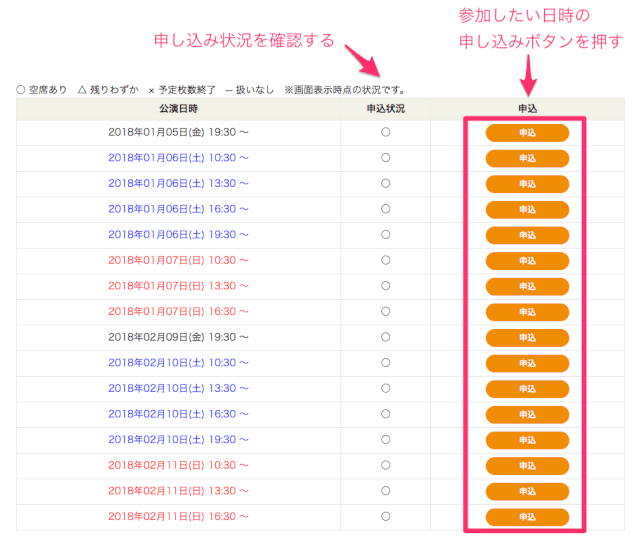Click 申込 button for 2018年02月10日(土) 10:30
640x536 pixels.
pyautogui.click(x=527, y=363)
